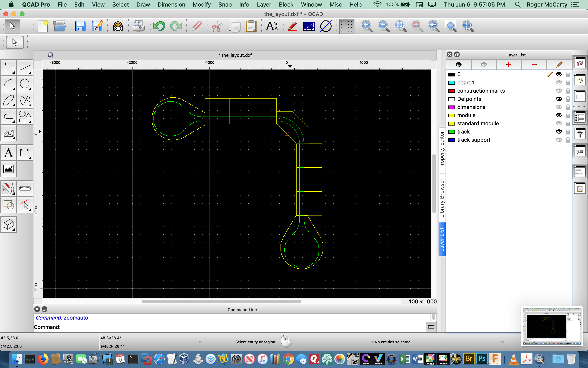Open the Measuring ruler tools

pyautogui.click(x=25, y=188)
